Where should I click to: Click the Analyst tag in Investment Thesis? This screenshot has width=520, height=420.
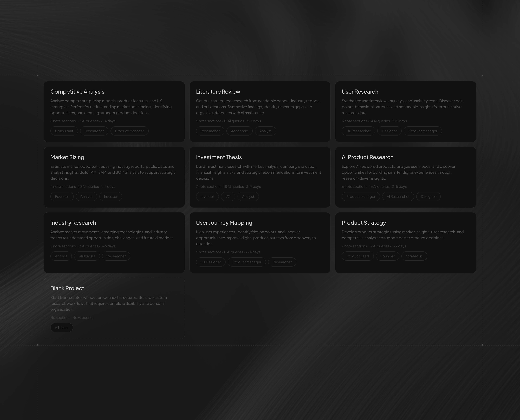click(248, 196)
